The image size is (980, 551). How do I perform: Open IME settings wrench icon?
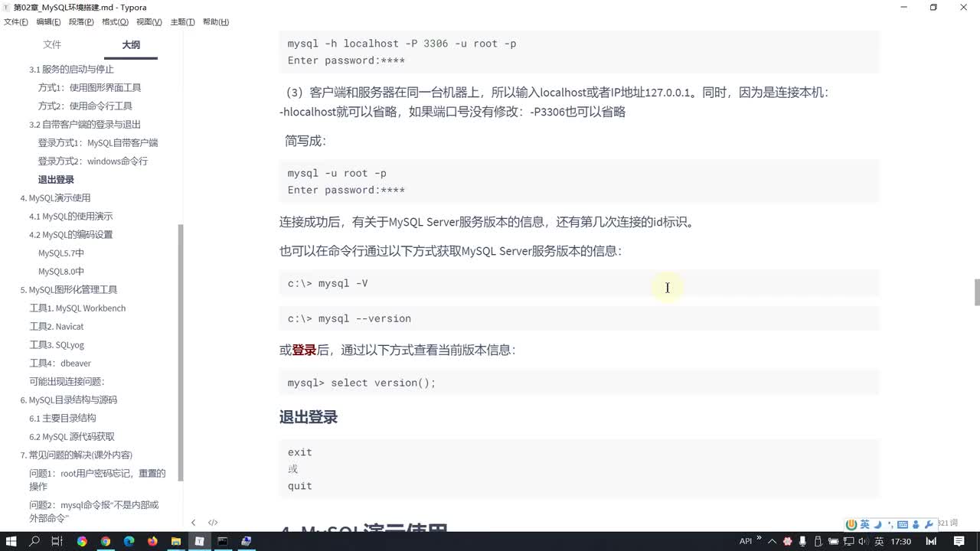929,524
